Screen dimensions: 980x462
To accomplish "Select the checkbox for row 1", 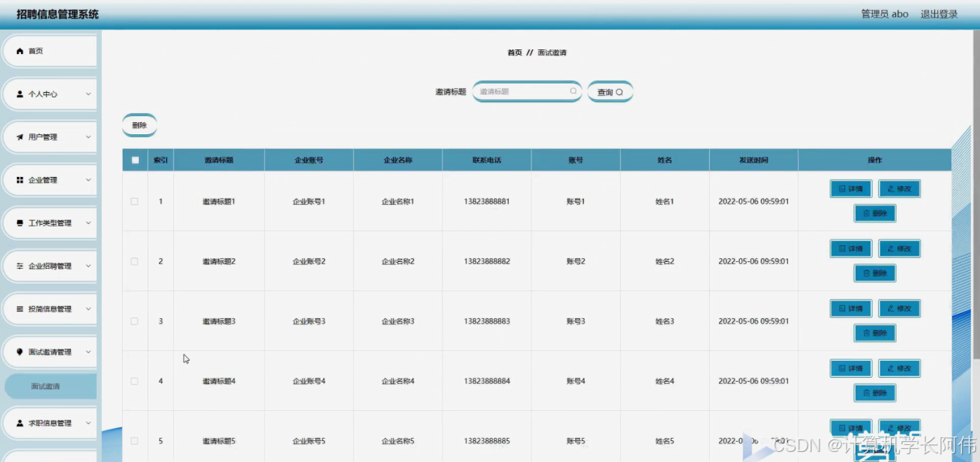I will [134, 202].
